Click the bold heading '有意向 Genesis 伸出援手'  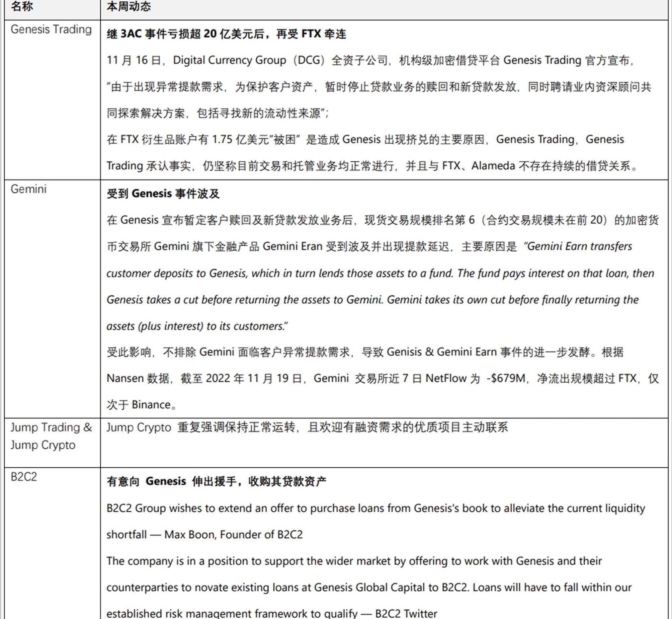coord(217,481)
